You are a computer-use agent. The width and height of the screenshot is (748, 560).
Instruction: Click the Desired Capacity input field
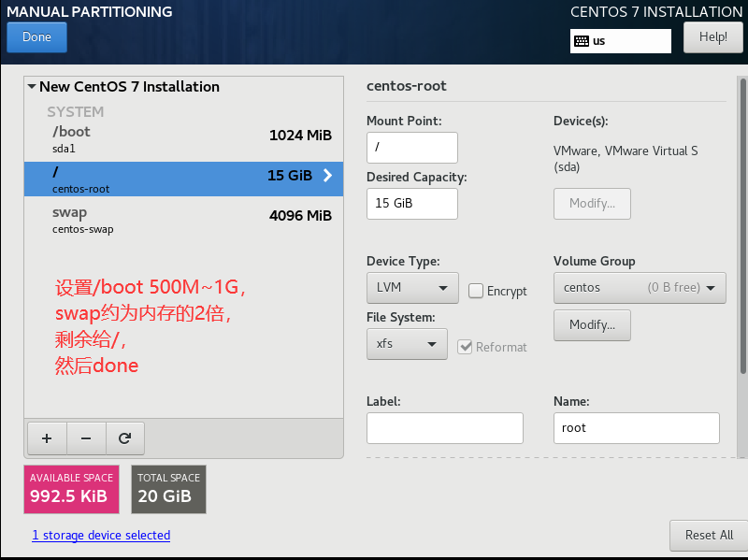[412, 204]
